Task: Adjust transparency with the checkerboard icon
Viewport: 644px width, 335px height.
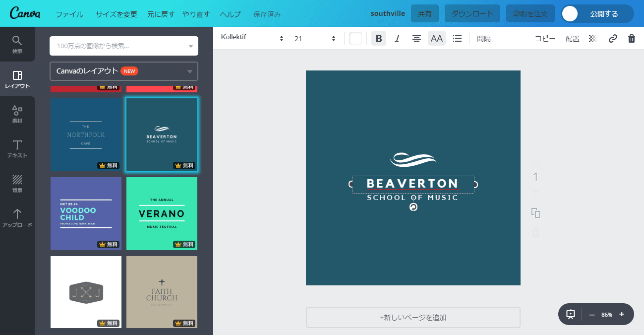Action: (x=593, y=38)
